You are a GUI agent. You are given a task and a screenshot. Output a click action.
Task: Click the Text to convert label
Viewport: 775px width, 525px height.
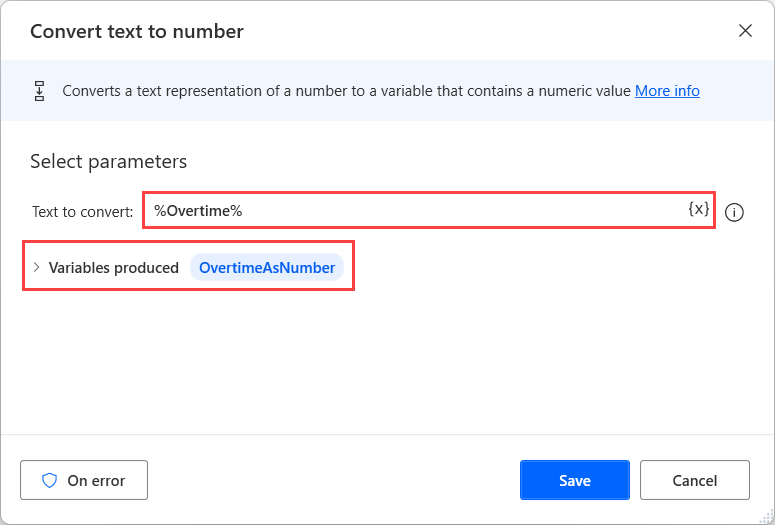click(82, 212)
